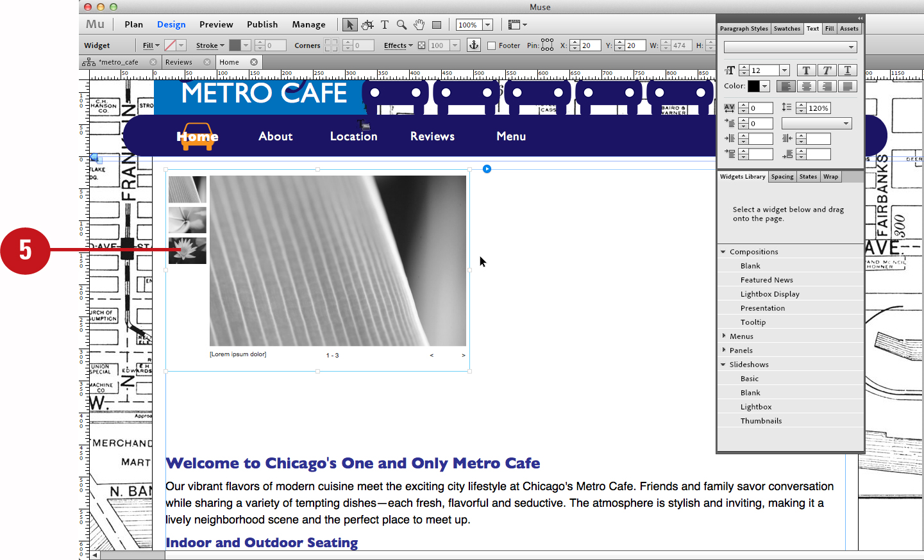Image resolution: width=924 pixels, height=560 pixels.
Task: Align text center
Action: coord(806,86)
